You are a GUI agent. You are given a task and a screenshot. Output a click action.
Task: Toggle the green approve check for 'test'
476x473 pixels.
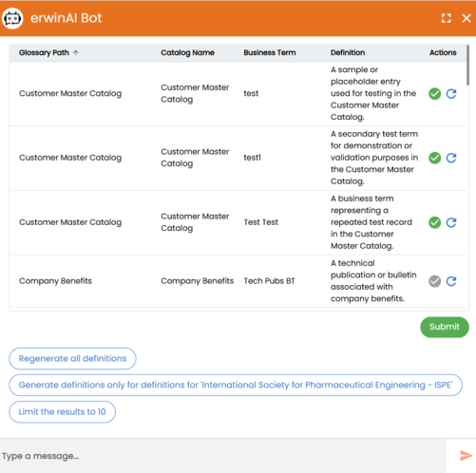pos(435,94)
